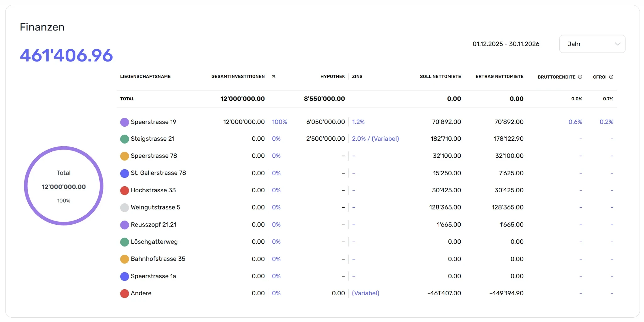Click the red dot beside Andere
This screenshot has width=644, height=322.
pyautogui.click(x=125, y=293)
